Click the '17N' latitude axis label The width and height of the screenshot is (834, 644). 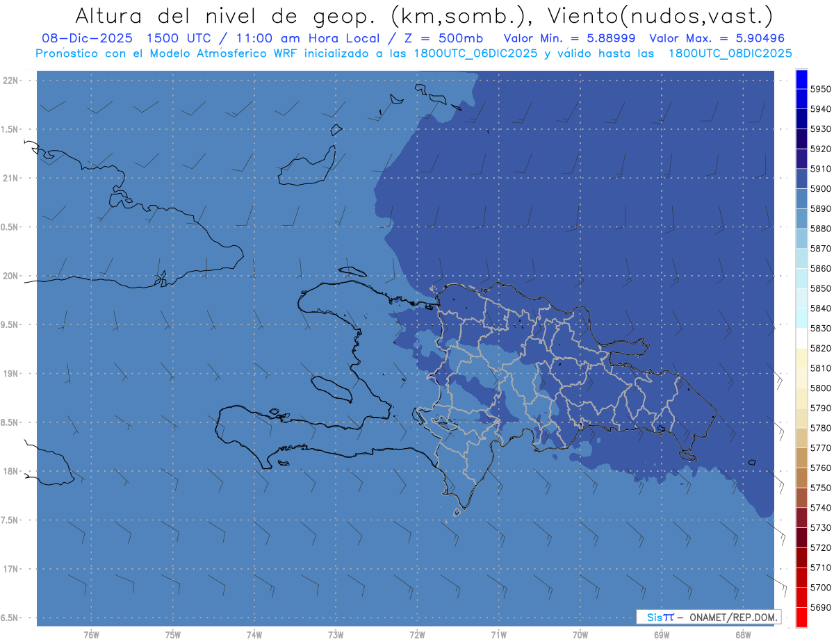click(12, 569)
